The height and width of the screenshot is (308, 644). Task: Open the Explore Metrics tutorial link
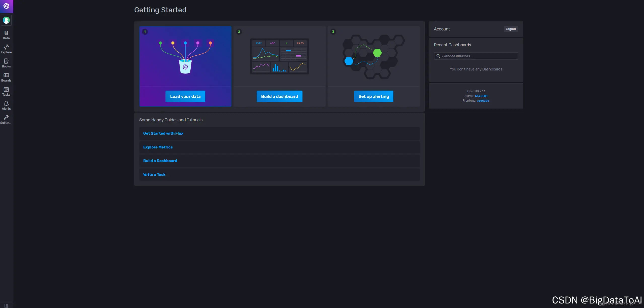point(158,147)
